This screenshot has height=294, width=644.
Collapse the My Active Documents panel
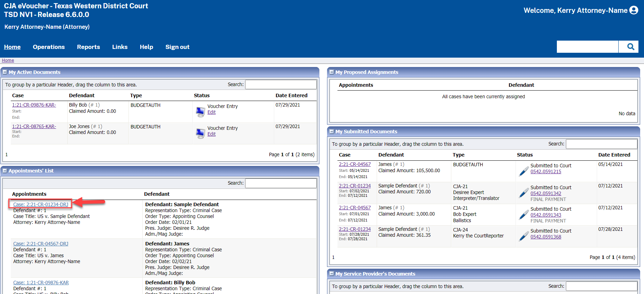click(5, 72)
